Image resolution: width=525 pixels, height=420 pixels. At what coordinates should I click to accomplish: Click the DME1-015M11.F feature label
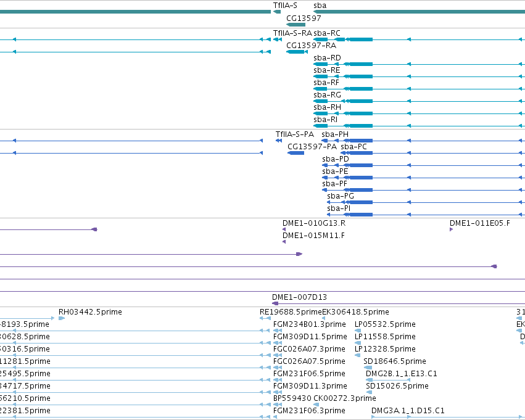point(314,236)
